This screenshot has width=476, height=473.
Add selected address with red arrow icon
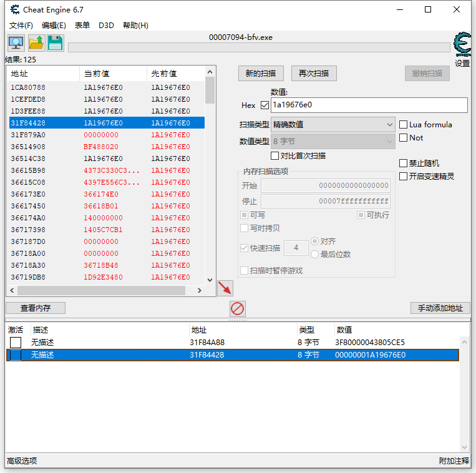[225, 288]
